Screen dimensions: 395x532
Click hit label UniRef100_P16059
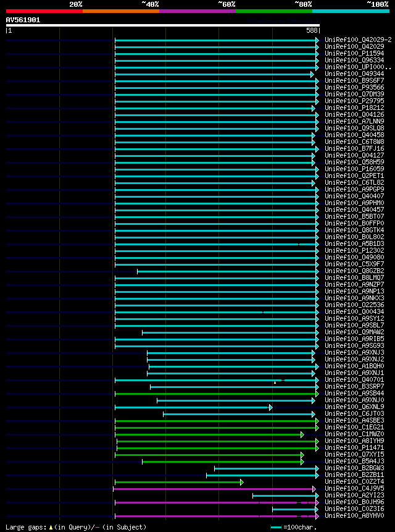tap(354, 169)
